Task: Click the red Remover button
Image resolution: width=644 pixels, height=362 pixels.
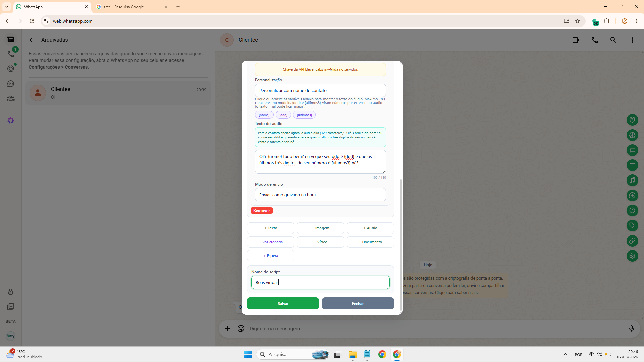Action: coord(262,211)
